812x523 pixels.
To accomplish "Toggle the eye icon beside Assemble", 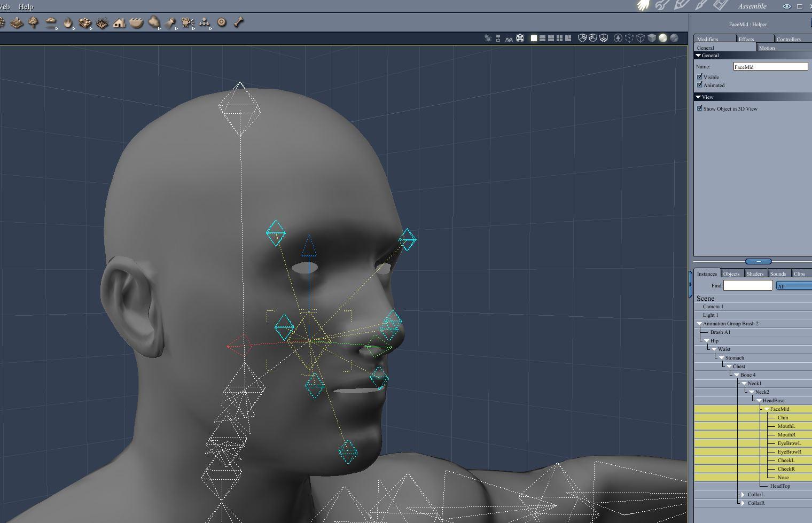I will (787, 6).
